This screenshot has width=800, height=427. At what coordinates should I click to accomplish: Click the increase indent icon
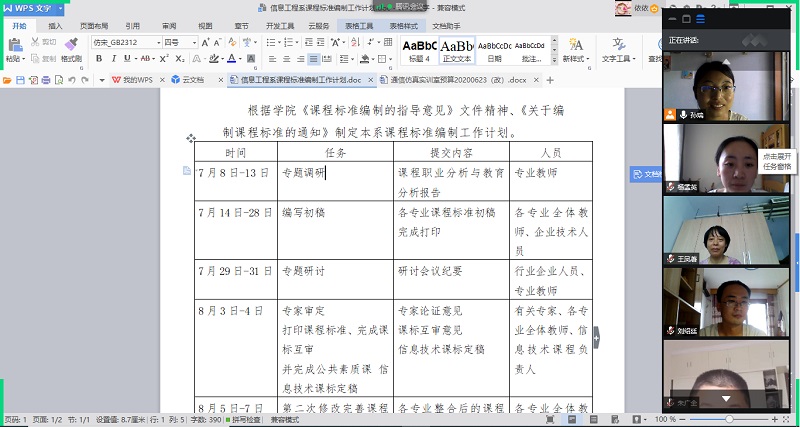click(321, 42)
